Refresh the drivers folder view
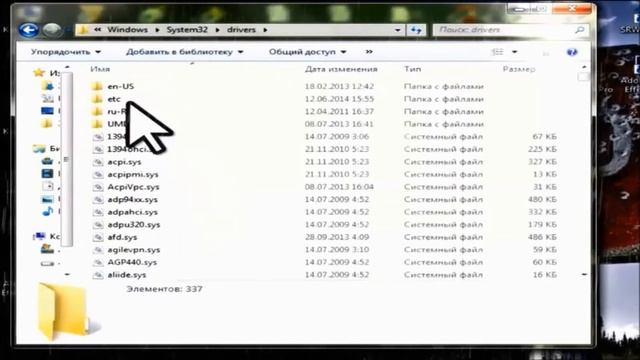This screenshot has height=360, width=640. point(416,30)
